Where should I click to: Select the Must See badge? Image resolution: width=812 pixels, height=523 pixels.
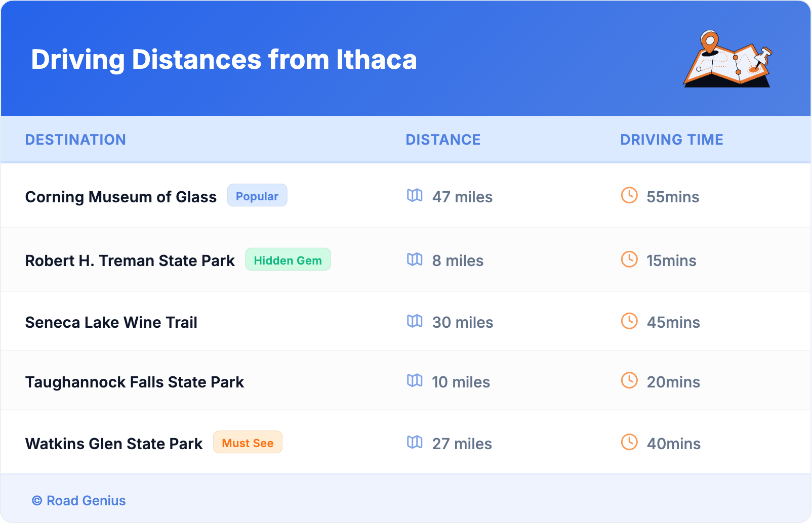[248, 443]
